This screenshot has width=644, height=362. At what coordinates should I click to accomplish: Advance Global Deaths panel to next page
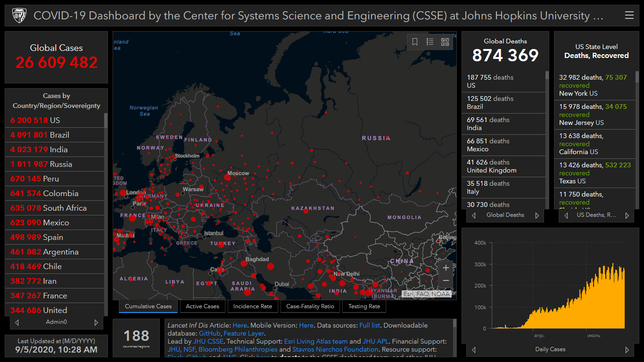pos(537,215)
